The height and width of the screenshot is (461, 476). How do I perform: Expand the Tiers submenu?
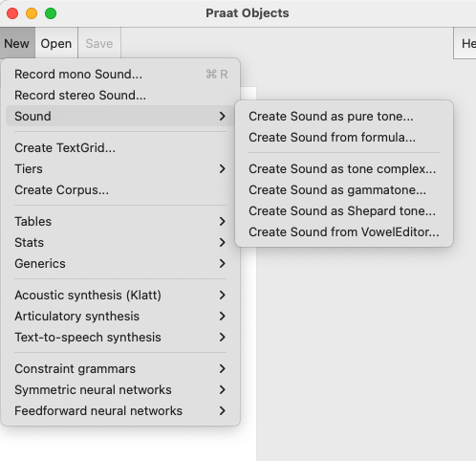tap(120, 169)
